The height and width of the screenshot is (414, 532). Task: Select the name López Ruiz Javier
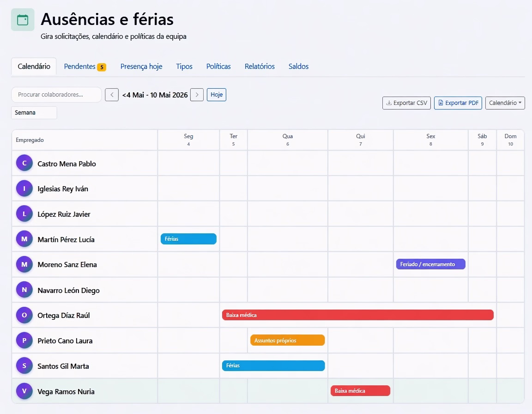[x=64, y=214]
